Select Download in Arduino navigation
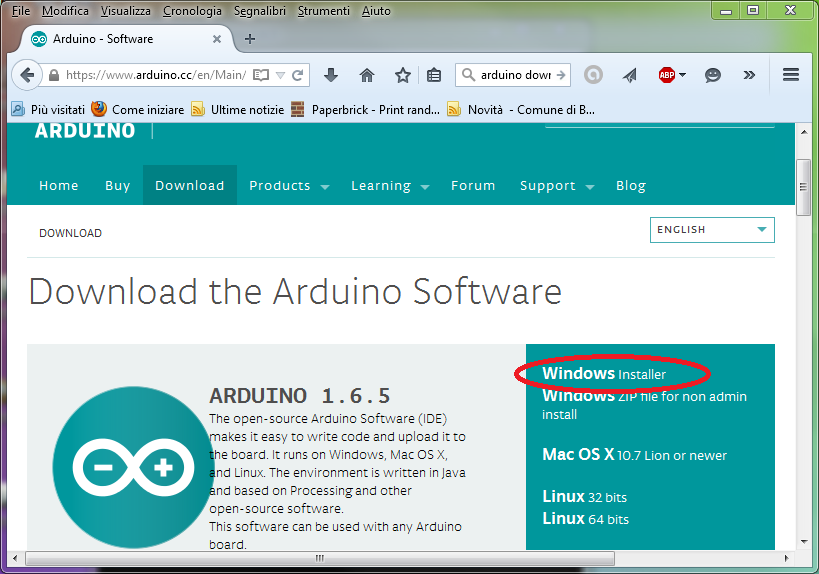The width and height of the screenshot is (819, 574). pos(190,185)
